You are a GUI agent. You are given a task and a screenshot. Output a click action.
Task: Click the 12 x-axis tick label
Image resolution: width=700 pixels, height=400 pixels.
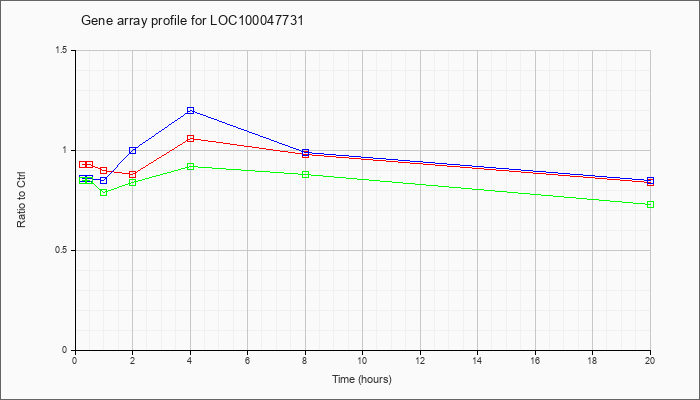tap(420, 360)
